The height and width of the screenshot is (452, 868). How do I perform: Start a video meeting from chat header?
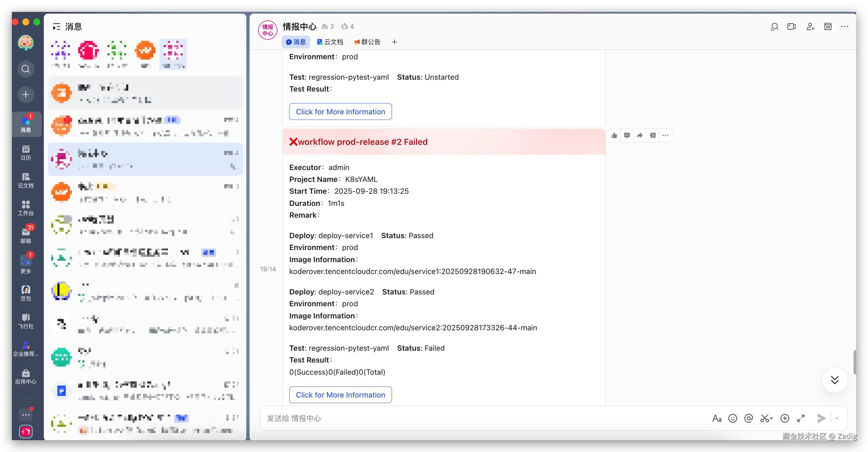click(x=792, y=27)
